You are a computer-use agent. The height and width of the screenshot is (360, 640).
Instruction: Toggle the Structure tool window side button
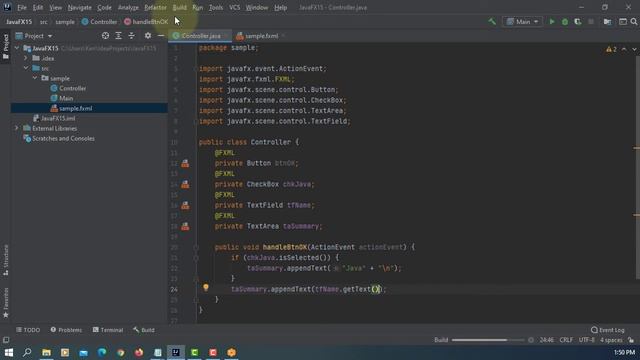6,260
